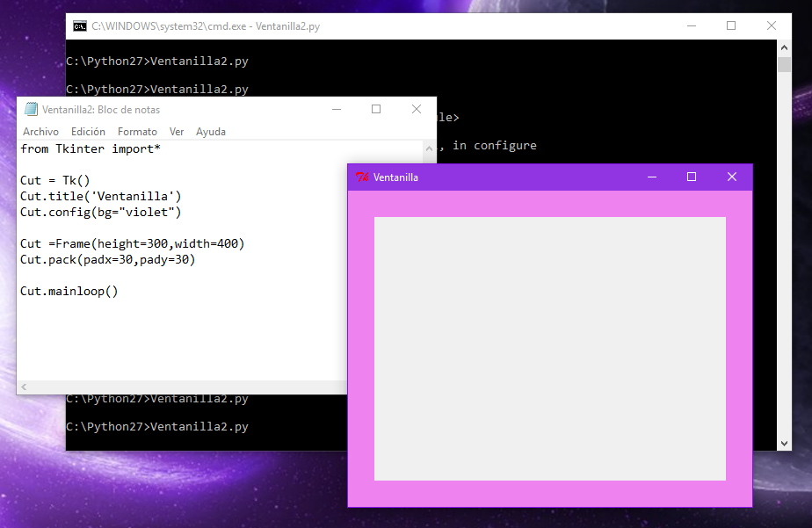Viewport: 812px width, 528px height.
Task: Click the scroll-down arrow on the console scrollbar
Action: 784,443
